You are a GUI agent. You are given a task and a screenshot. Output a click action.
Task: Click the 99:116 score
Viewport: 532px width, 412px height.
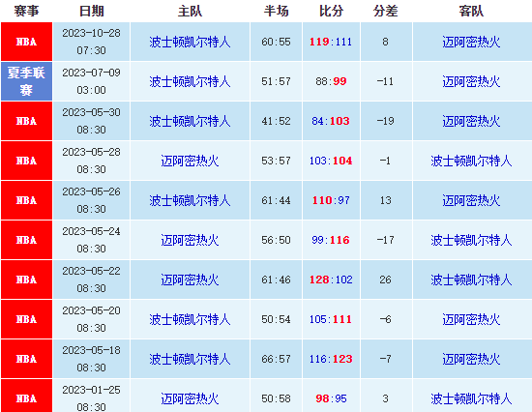pos(331,240)
